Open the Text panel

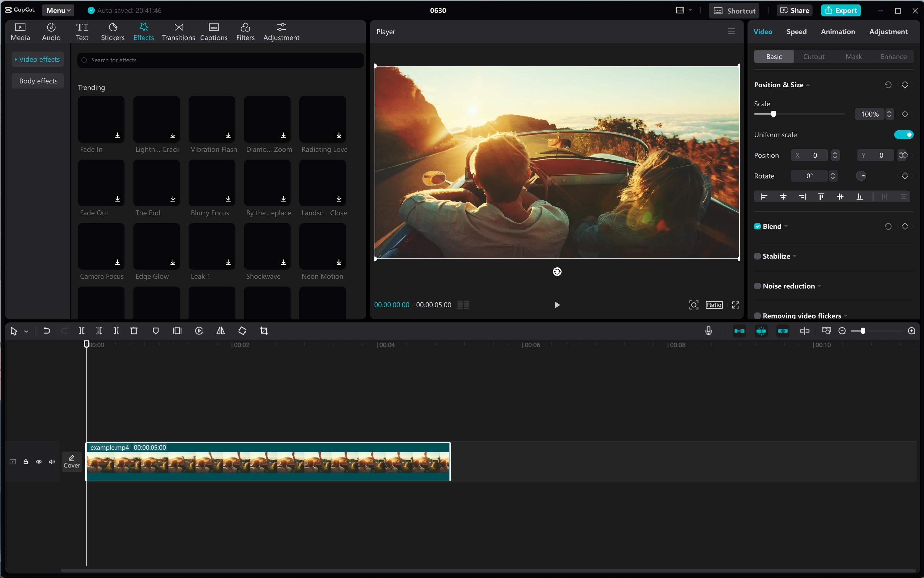pos(82,32)
